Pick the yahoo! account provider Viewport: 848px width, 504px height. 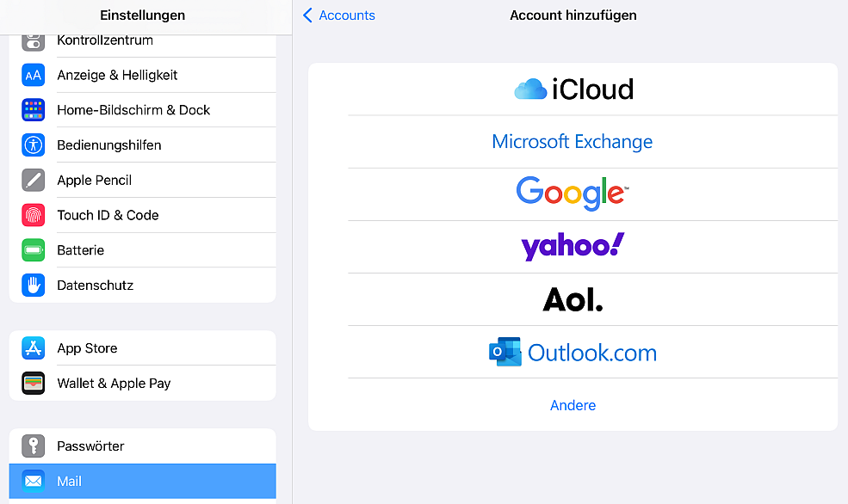pyautogui.click(x=573, y=246)
